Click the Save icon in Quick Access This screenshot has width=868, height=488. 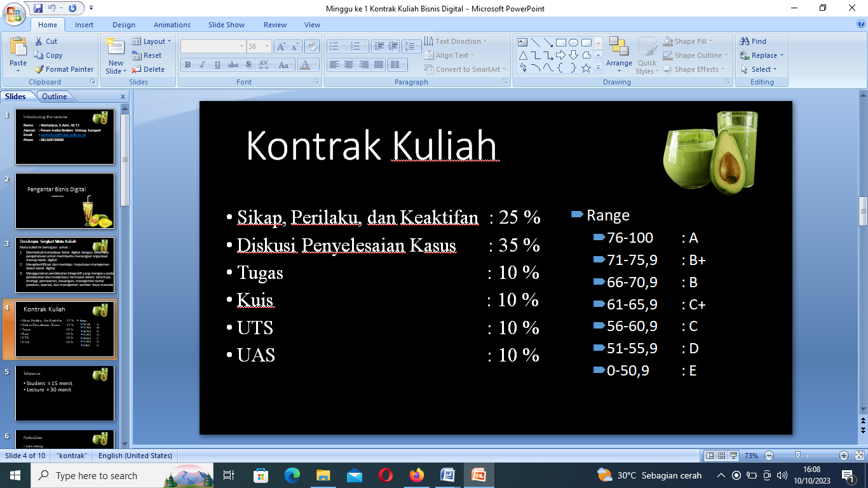coord(38,8)
